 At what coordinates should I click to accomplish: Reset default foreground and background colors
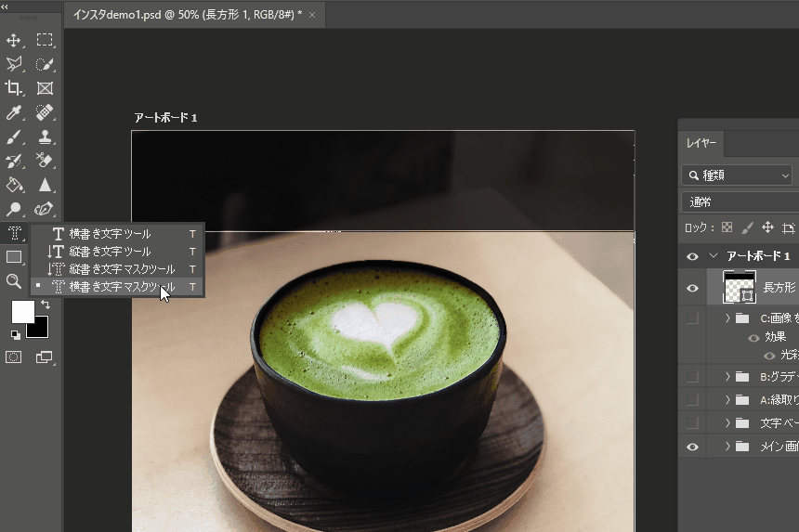[x=15, y=334]
